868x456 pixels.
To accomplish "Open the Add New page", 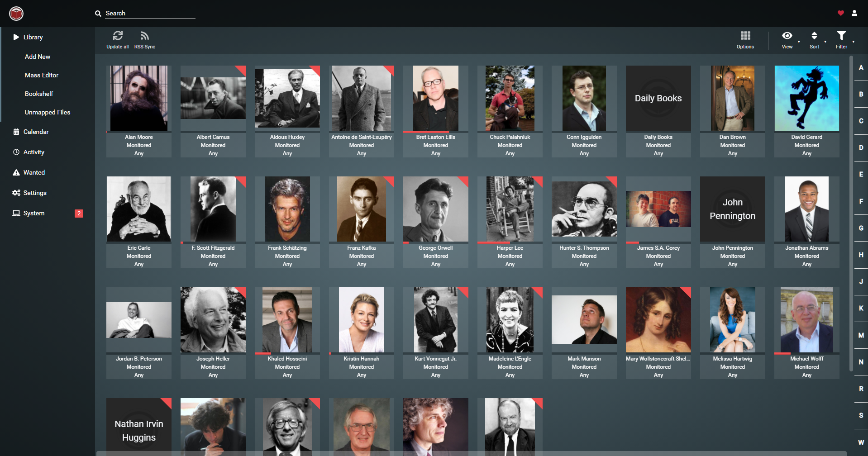I will click(38, 57).
